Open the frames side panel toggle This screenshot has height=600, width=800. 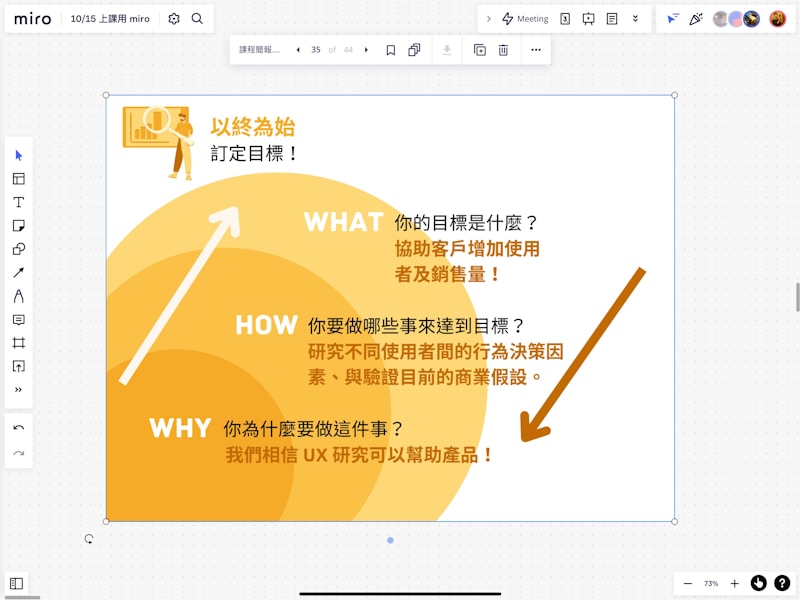pos(16,583)
